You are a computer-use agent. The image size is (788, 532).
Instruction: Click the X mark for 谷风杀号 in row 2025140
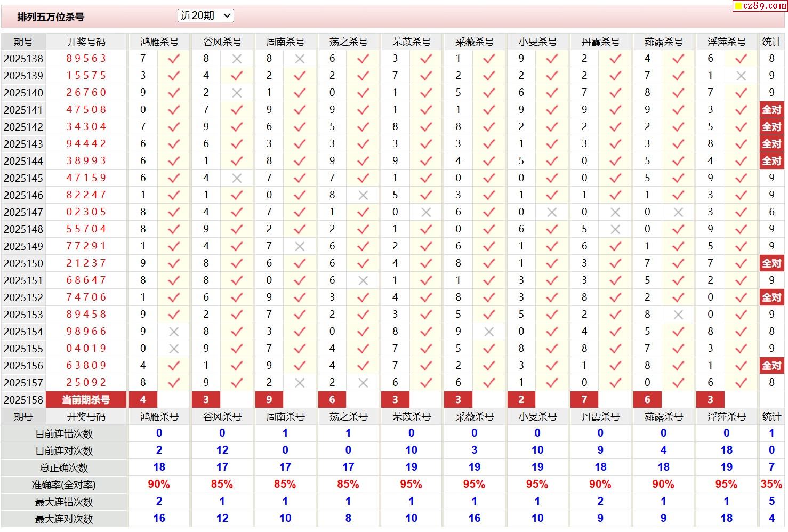click(237, 93)
